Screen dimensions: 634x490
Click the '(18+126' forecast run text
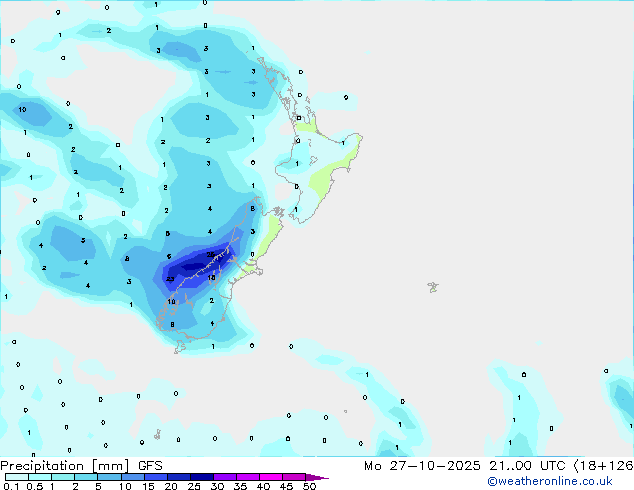[x=603, y=466]
